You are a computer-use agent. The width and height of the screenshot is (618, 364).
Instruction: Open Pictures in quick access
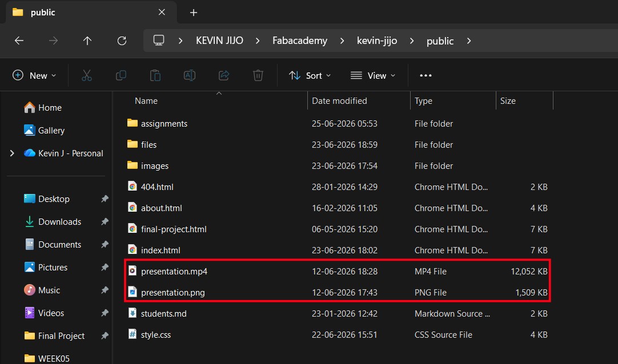[x=45, y=267]
